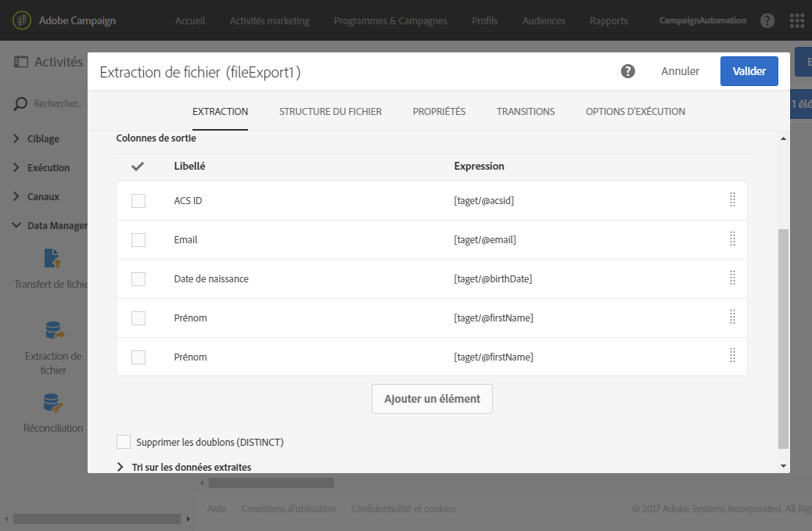Check the ACS ID row checkbox
812x531 pixels.
pos(138,201)
